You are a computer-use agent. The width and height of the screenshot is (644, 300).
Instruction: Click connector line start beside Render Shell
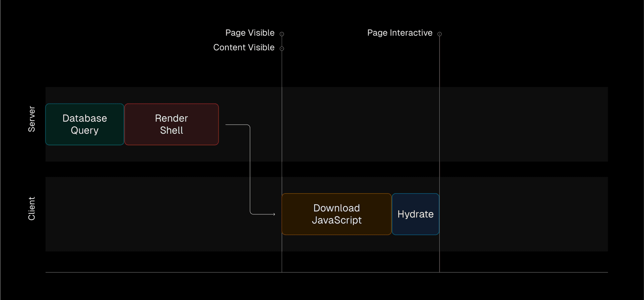tap(227, 125)
